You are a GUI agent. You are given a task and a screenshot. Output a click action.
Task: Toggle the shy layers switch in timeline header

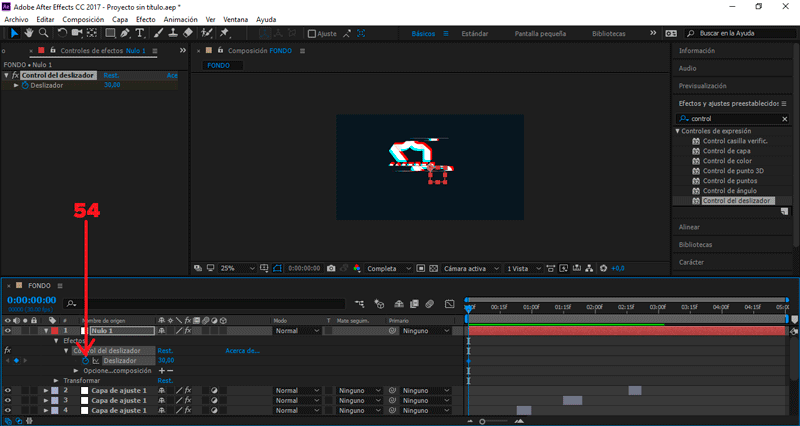[399, 304]
